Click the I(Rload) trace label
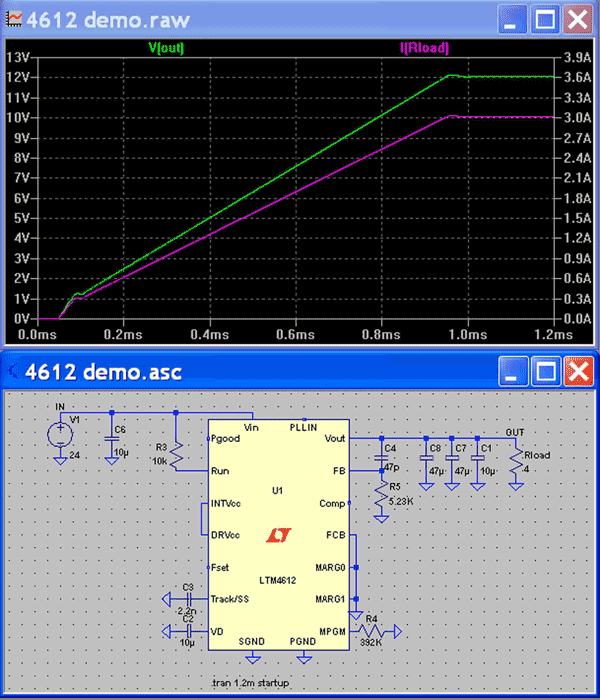 pyautogui.click(x=425, y=48)
